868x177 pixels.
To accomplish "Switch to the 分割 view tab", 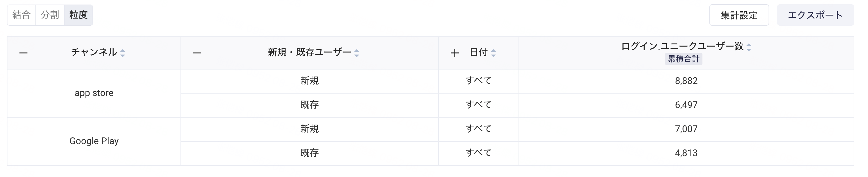I will pos(50,15).
